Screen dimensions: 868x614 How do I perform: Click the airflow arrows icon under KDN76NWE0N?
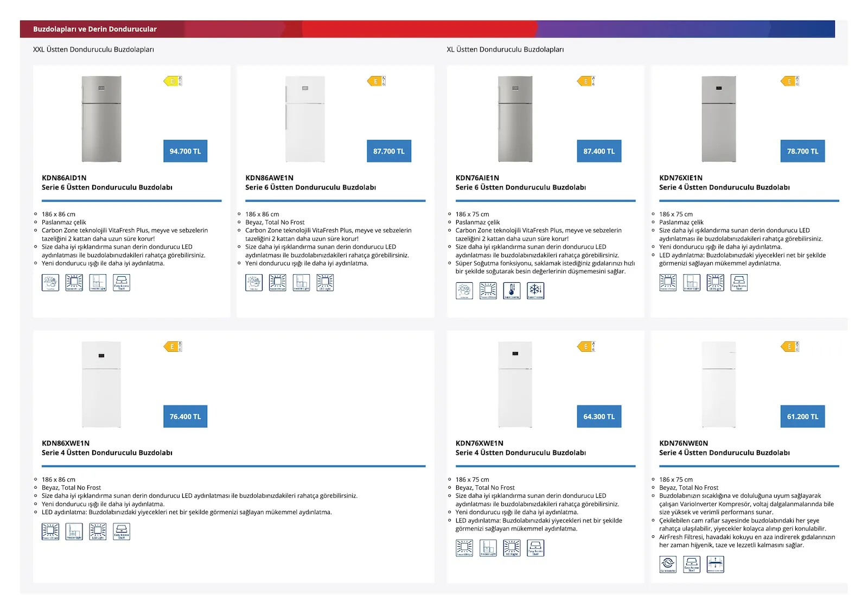[x=716, y=564]
